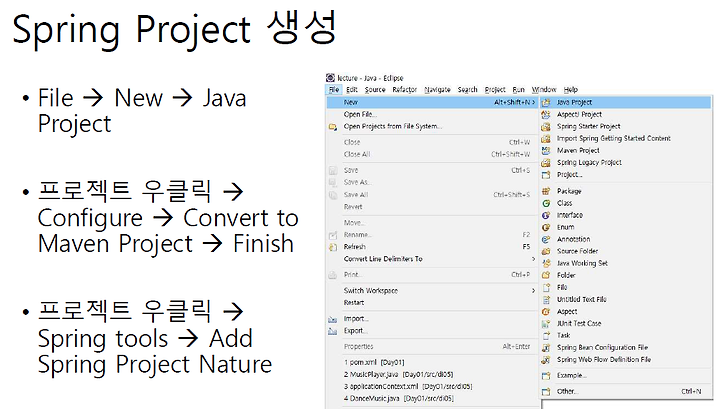The height and width of the screenshot is (409, 720).
Task: Click the Java Working Set icon
Action: point(546,263)
